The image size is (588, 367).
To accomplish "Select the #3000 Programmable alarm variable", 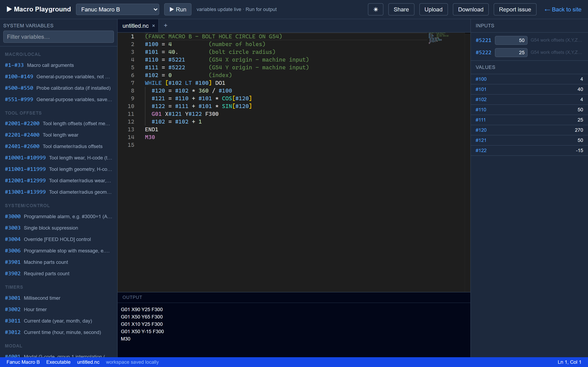I will 58,217.
